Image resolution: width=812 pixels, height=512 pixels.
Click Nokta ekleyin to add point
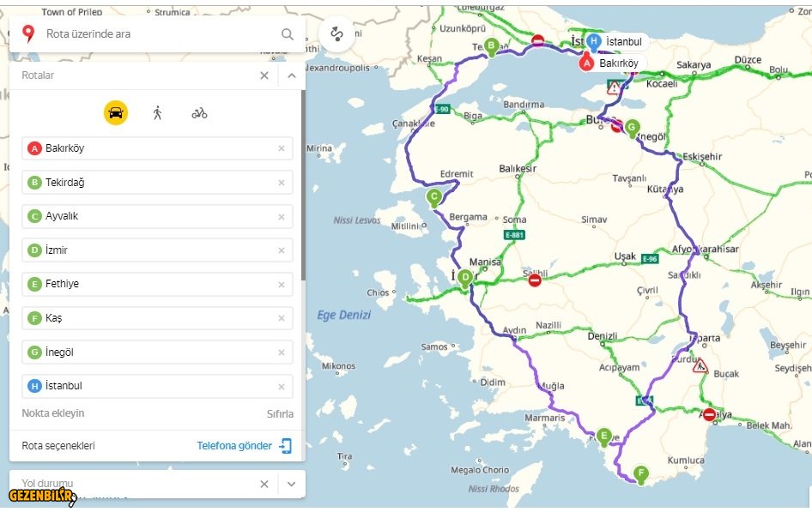[x=53, y=413]
